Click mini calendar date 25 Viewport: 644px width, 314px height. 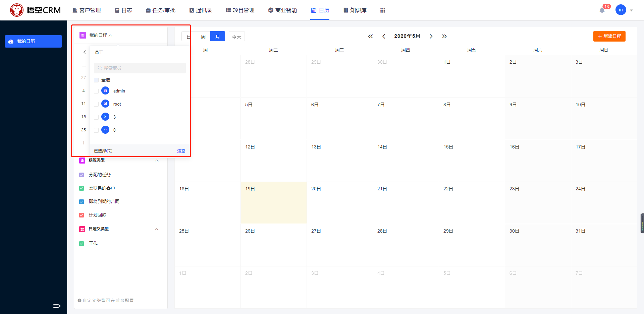point(84,130)
